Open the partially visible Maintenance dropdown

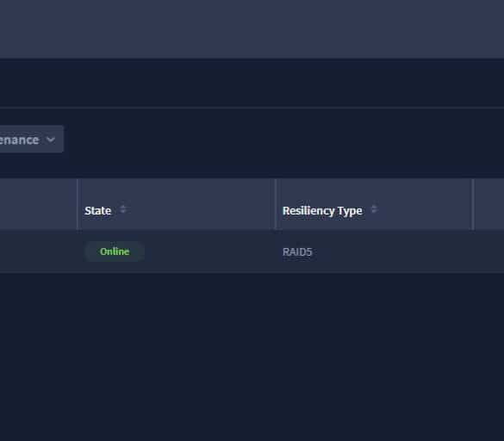pos(32,140)
